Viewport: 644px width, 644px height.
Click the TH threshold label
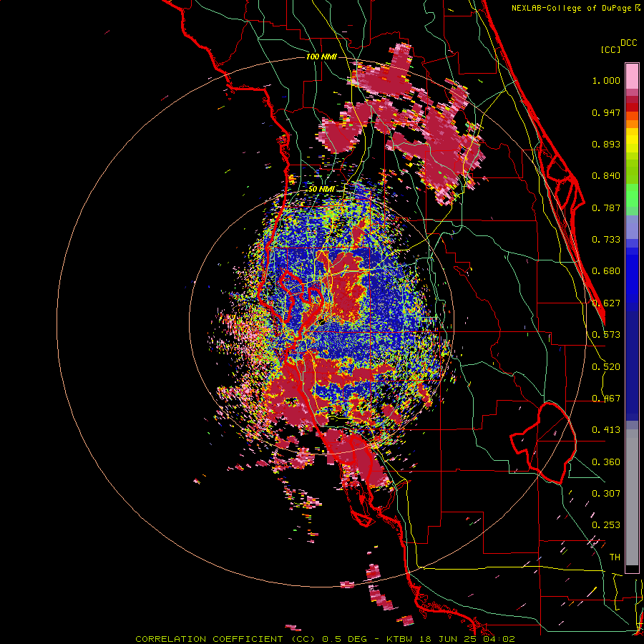[615, 557]
